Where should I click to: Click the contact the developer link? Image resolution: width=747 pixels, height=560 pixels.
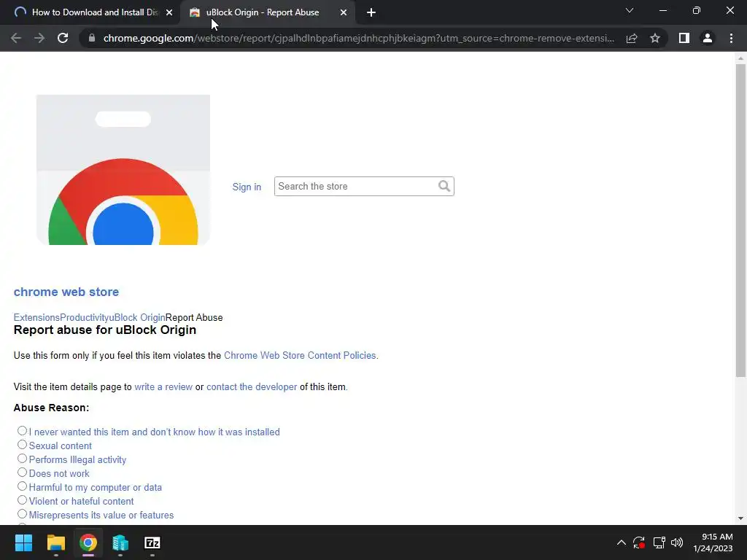pos(252,387)
